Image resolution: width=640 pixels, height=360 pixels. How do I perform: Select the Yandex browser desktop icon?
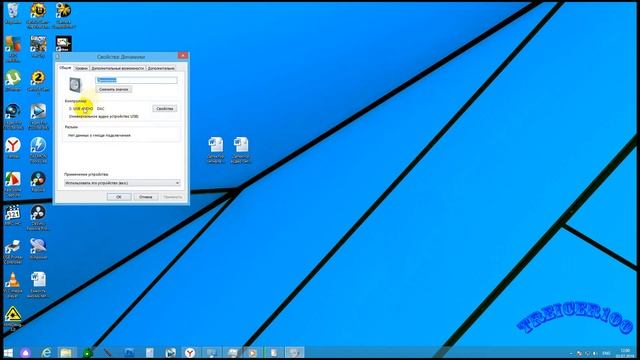[x=13, y=148]
